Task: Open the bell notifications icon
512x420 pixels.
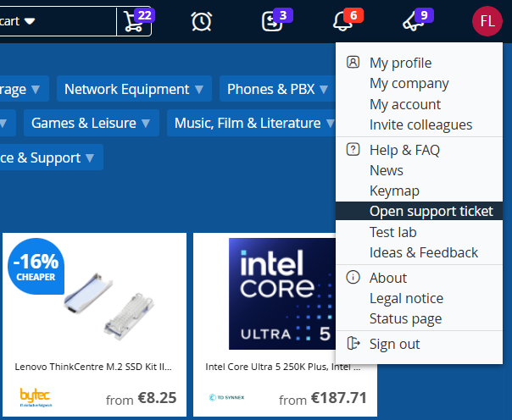Action: [343, 21]
